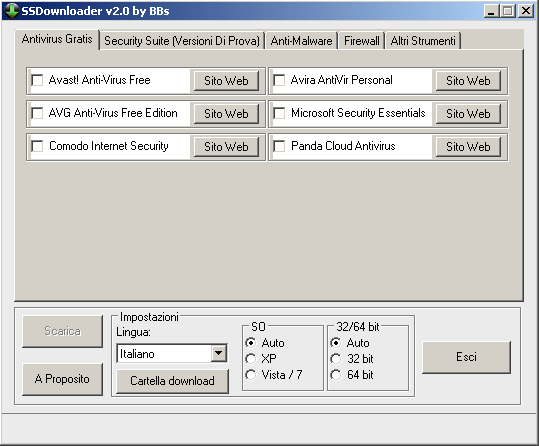Open the Italiano language combo box

pyautogui.click(x=172, y=353)
